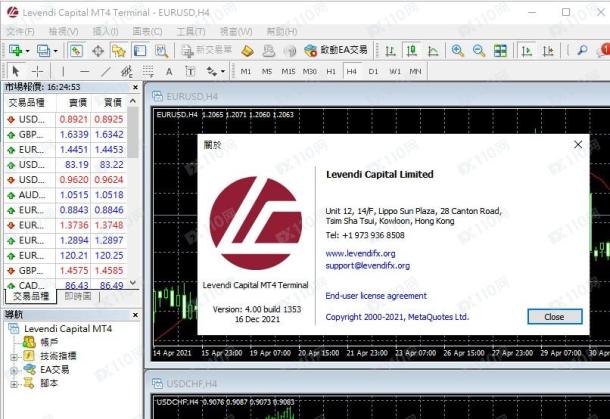Select the Horizontal Line drawing tool
Screen dimensions: 610x419
[x=84, y=71]
